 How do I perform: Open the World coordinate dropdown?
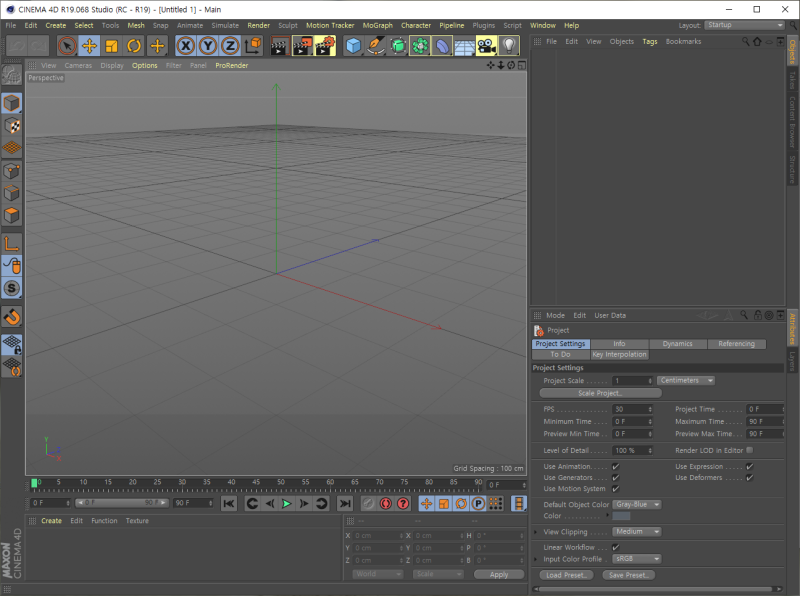(378, 574)
